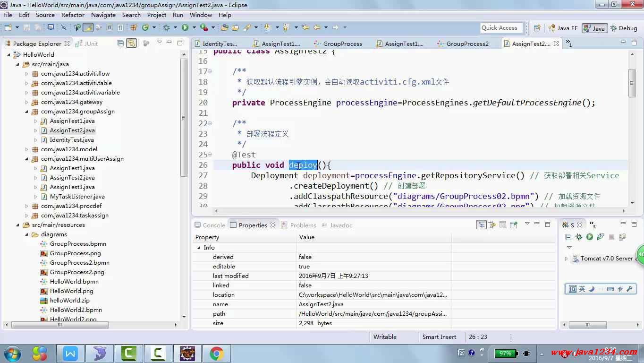Open Chrome from the Windows taskbar

217,353
